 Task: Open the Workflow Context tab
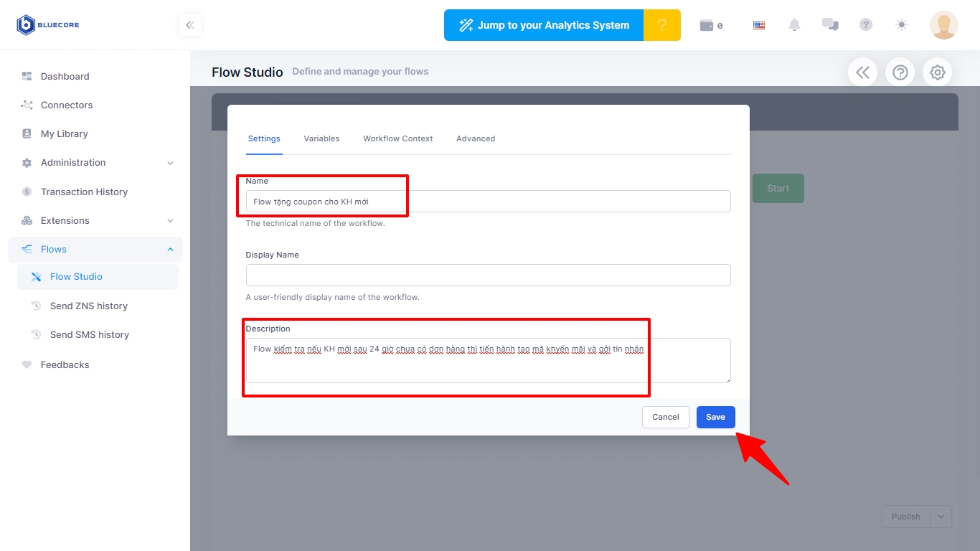pyautogui.click(x=397, y=138)
